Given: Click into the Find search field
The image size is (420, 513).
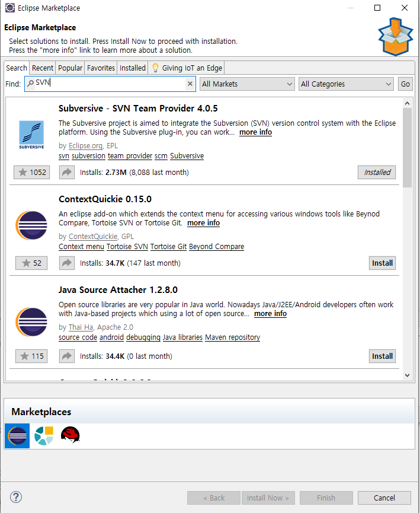Looking at the screenshot, I should [x=110, y=84].
